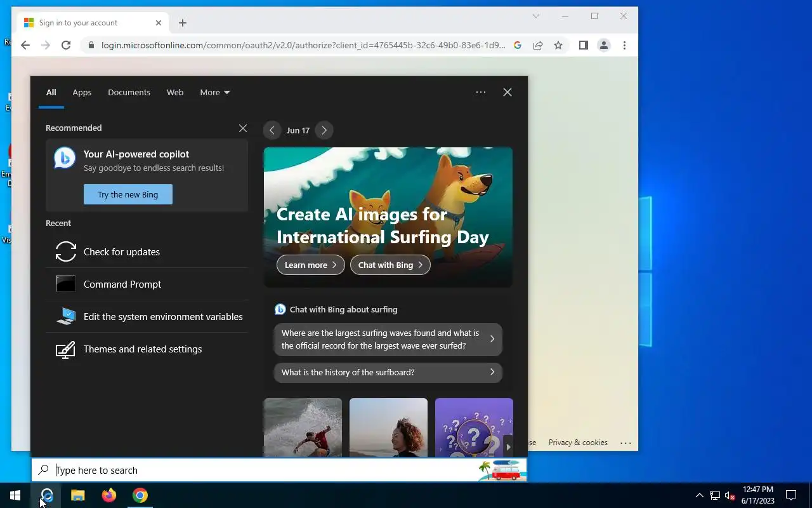The image size is (812, 508).
Task: Open the network status tray icon
Action: click(x=715, y=495)
